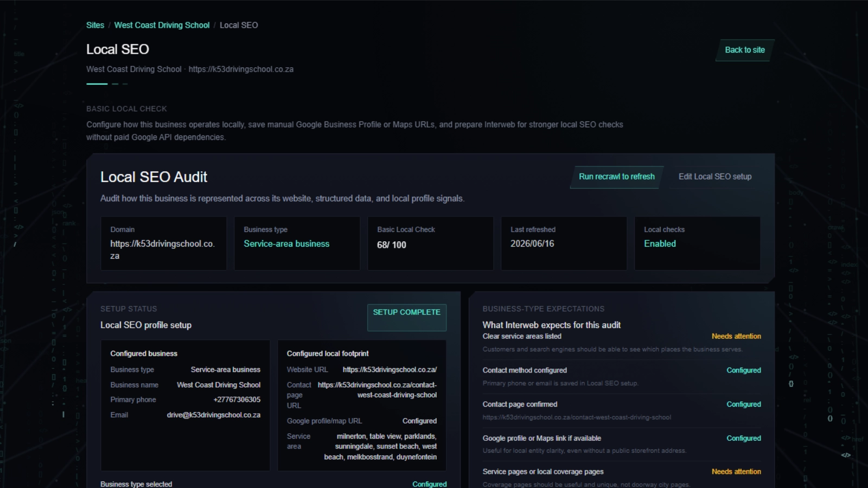Click Configured beside Contact method configured

(x=744, y=370)
